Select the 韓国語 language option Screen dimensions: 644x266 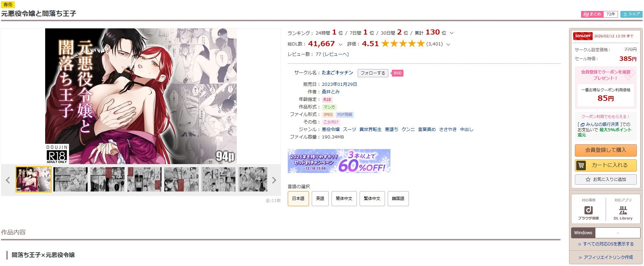tap(398, 199)
